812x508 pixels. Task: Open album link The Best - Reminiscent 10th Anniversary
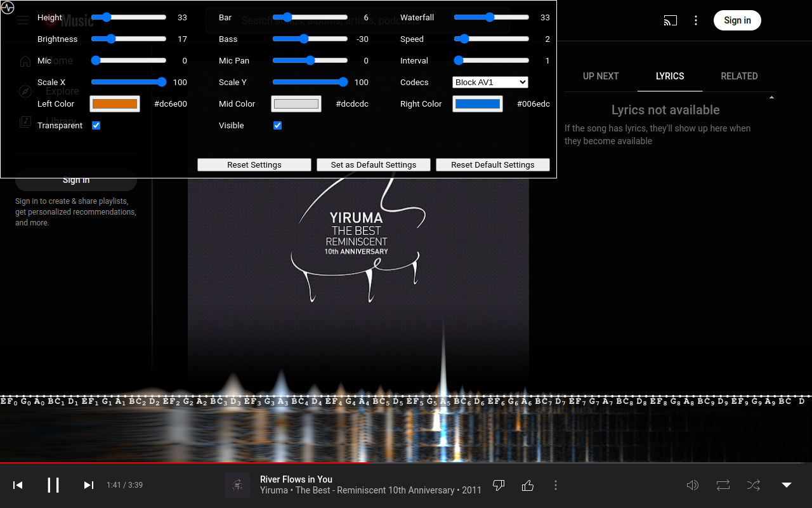coord(375,490)
